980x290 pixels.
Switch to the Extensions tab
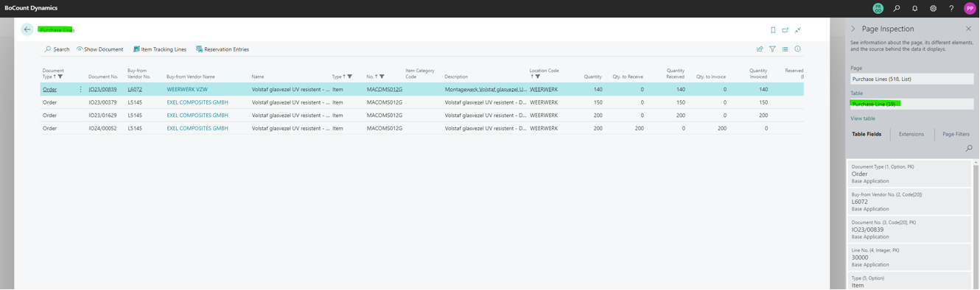tap(911, 134)
